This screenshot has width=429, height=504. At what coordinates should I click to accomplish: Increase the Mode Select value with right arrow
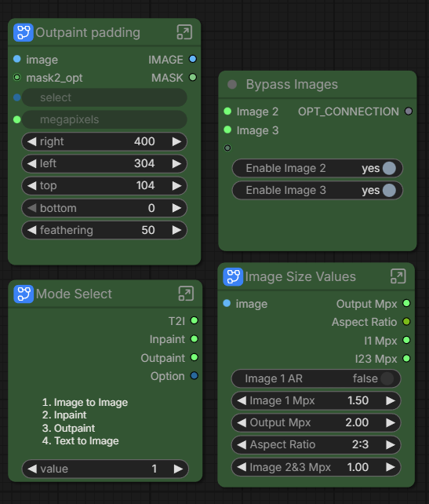(178, 469)
